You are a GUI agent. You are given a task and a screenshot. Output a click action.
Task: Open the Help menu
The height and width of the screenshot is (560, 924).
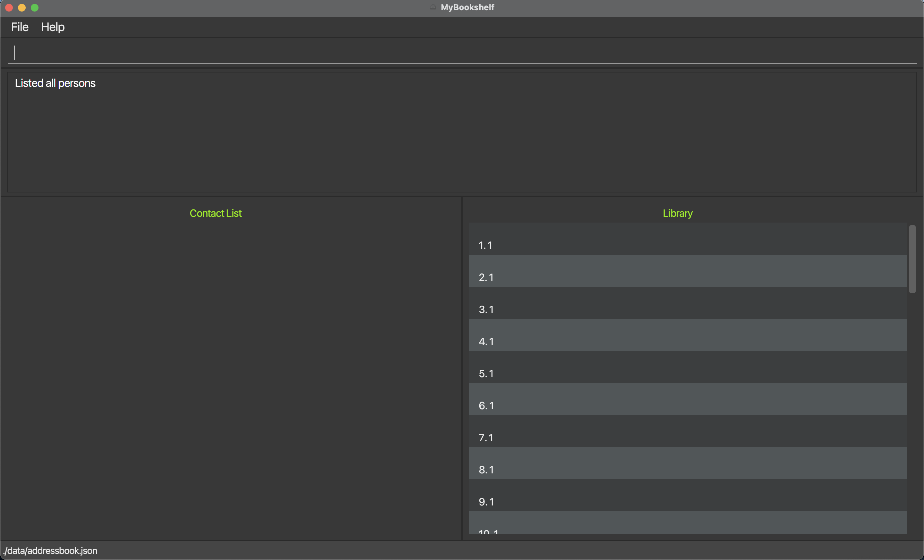tap(53, 27)
